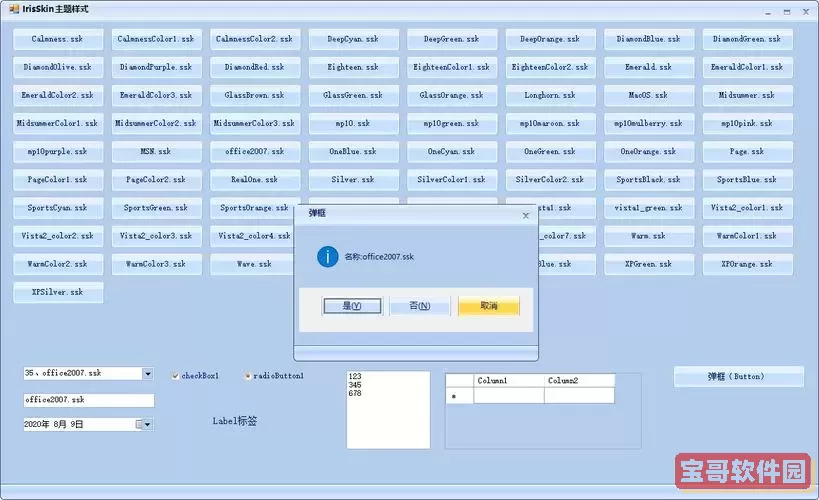This screenshot has height=500, width=819.
Task: Click the SportsBlack.ssk button
Action: coord(649,180)
